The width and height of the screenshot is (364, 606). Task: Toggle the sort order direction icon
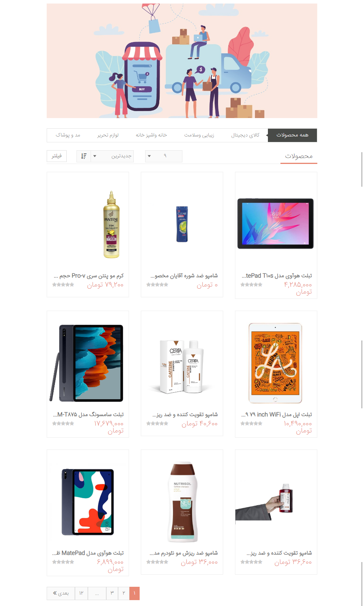coord(84,156)
